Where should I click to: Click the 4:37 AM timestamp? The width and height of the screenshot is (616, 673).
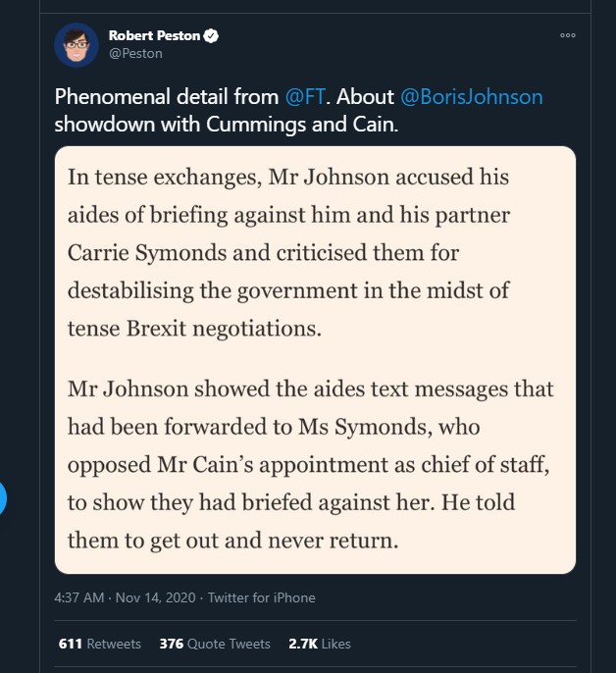pos(79,597)
